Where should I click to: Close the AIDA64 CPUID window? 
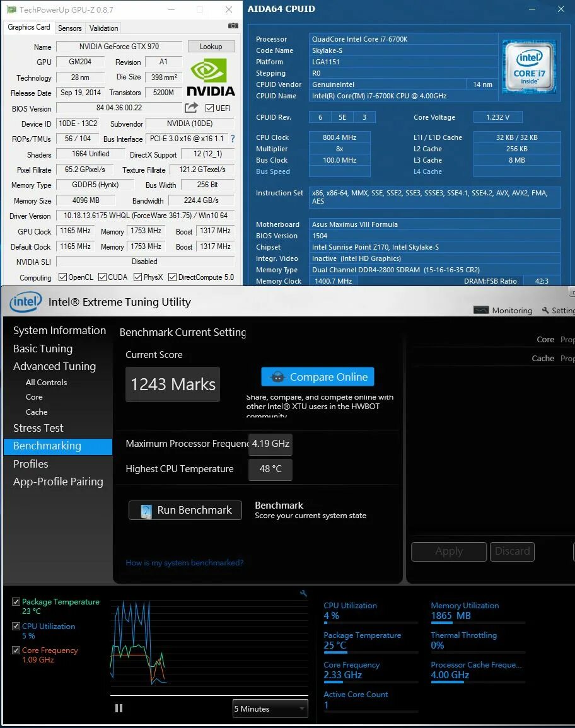point(561,9)
